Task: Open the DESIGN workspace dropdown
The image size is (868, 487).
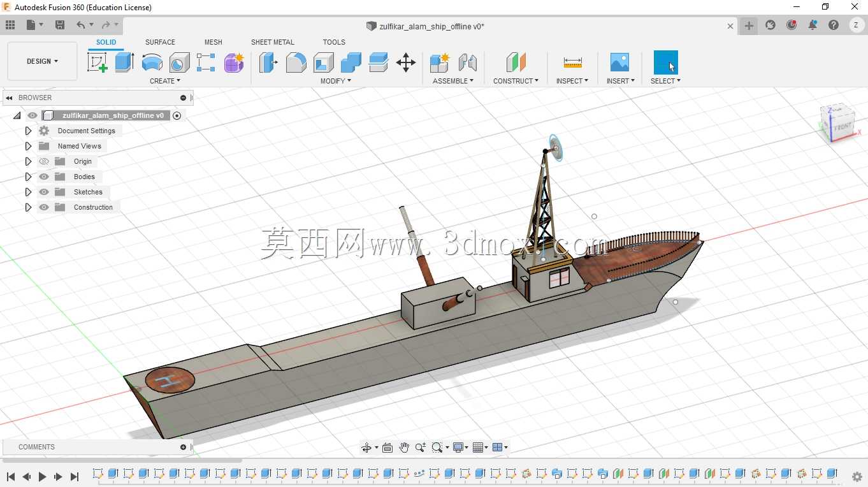Action: pos(42,61)
